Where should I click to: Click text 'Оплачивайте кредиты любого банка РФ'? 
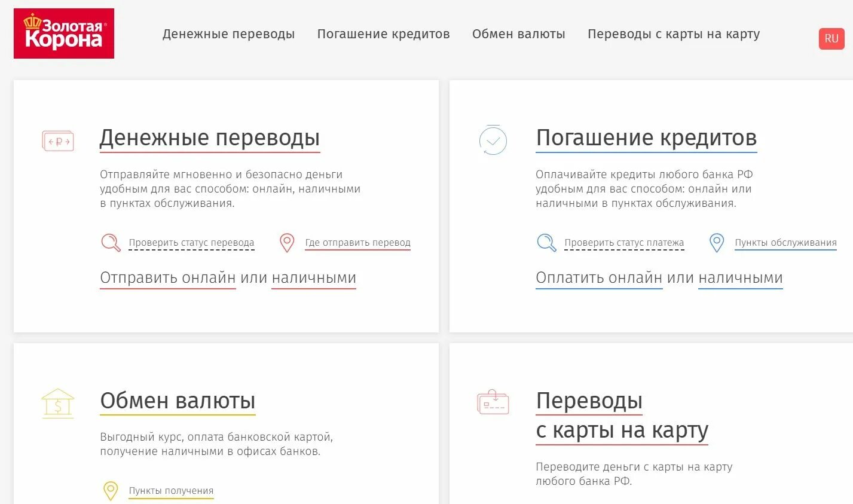(644, 175)
